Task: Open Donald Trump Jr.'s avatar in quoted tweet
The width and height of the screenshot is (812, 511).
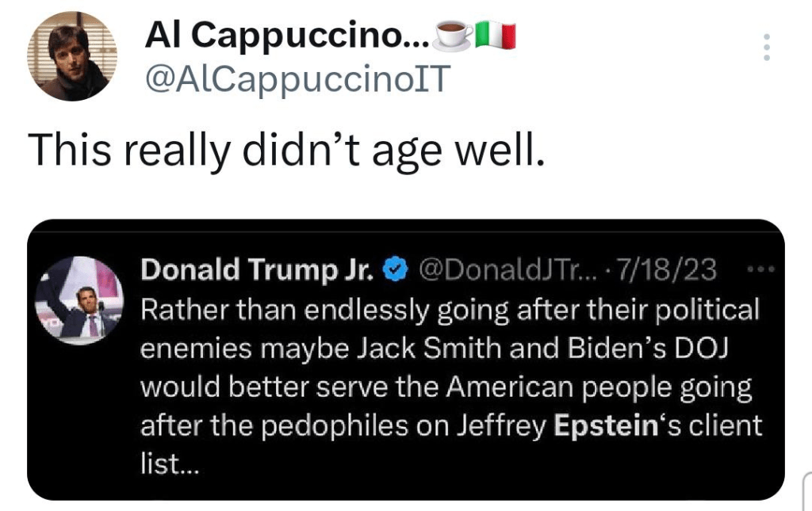Action: click(79, 300)
